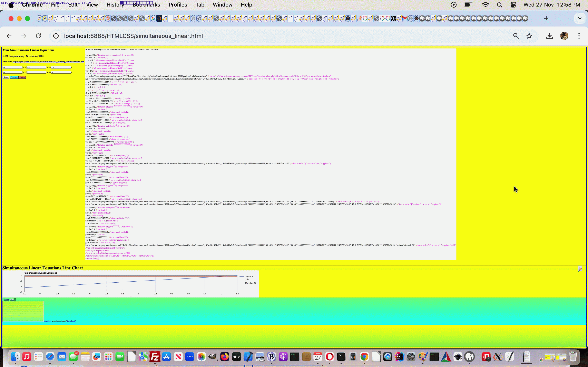Image resolution: width=588 pixels, height=367 pixels.
Task: Click the FileZilla icon in the Dock
Action: coord(155,357)
